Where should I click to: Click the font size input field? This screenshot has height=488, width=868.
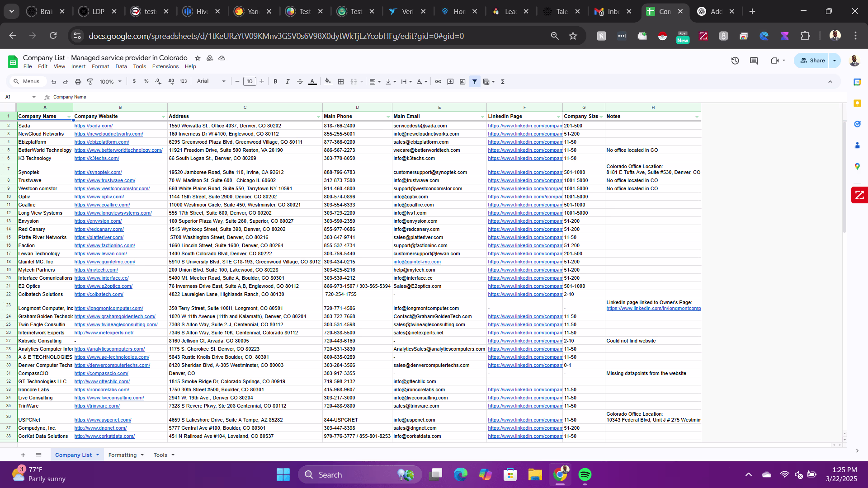(250, 82)
